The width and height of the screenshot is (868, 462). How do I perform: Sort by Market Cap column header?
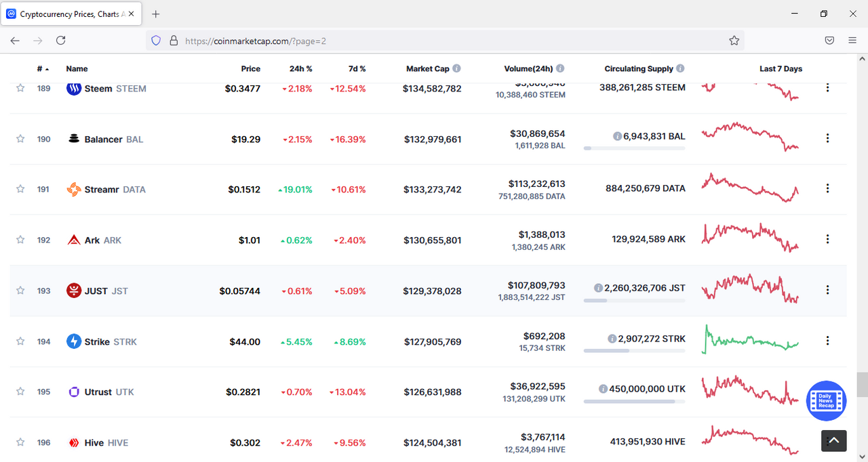[x=427, y=68]
